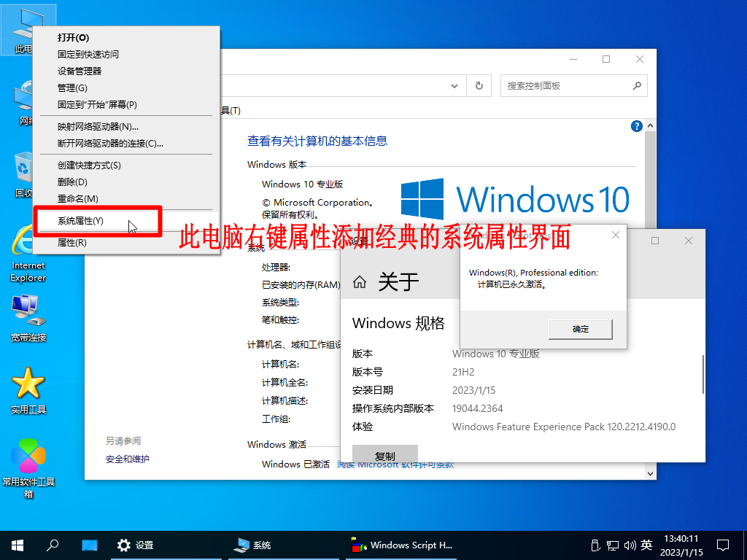747x560 pixels.
Task: Select 映射网络驱动器(N)...
Action: click(x=126, y=127)
